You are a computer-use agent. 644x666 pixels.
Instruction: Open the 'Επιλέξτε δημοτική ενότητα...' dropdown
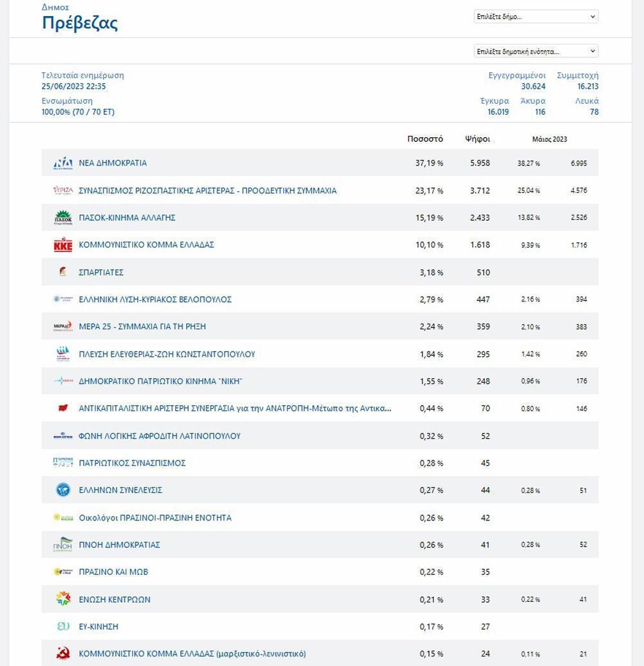536,52
